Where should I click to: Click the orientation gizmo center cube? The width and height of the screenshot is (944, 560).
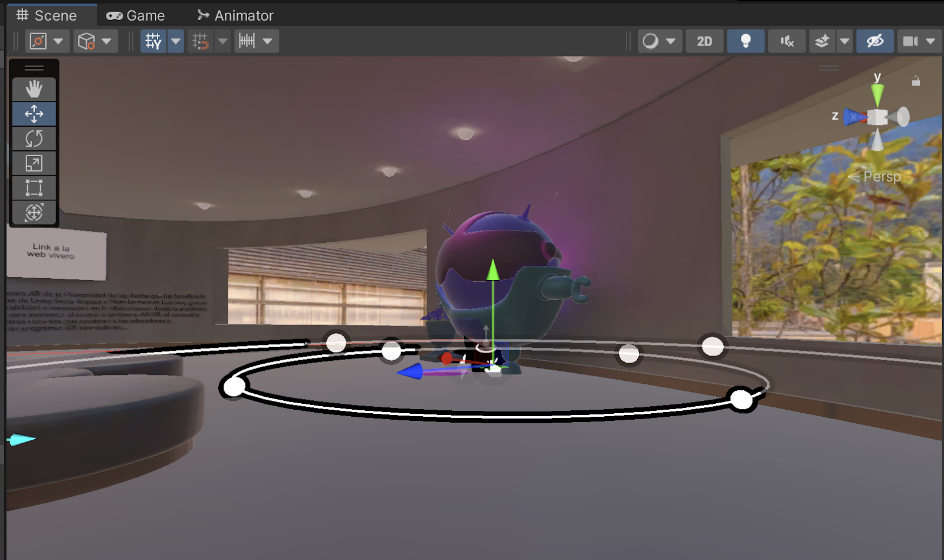point(877,117)
